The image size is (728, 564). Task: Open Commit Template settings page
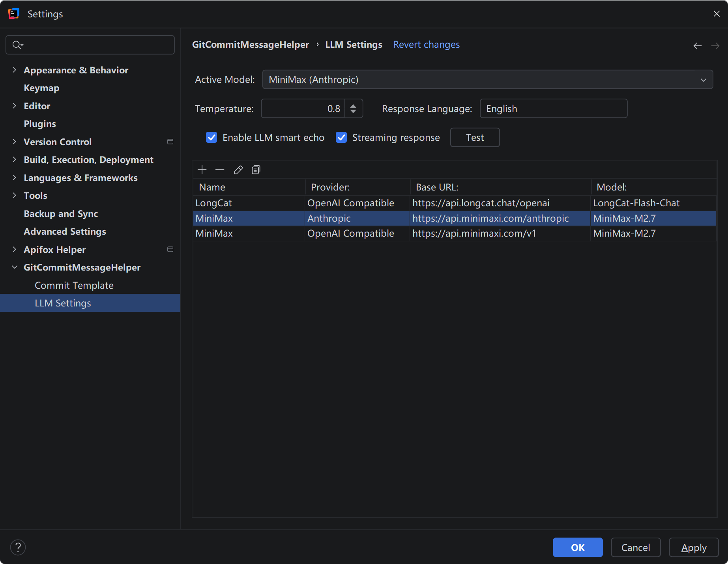74,285
